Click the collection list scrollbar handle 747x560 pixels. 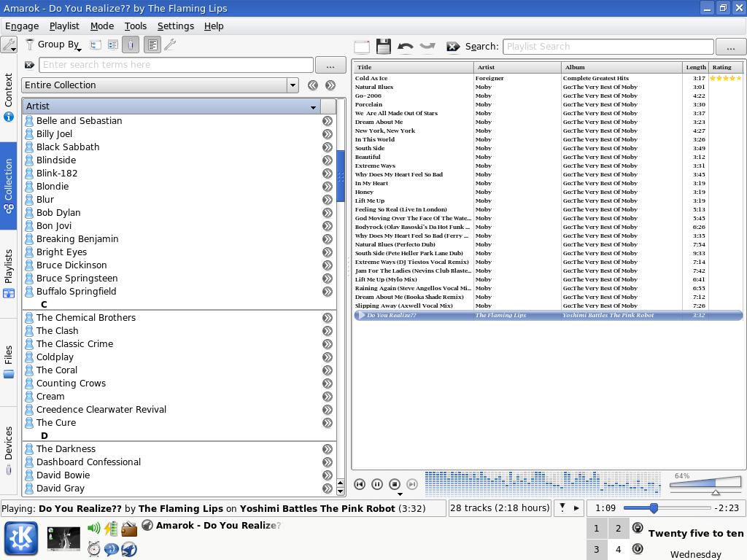click(340, 176)
